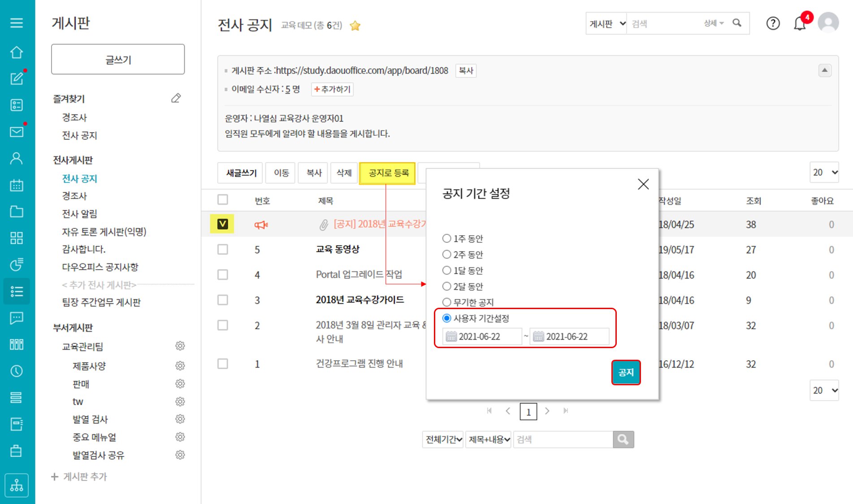Click the 글쓰기 button
The image size is (853, 504).
pyautogui.click(x=118, y=59)
